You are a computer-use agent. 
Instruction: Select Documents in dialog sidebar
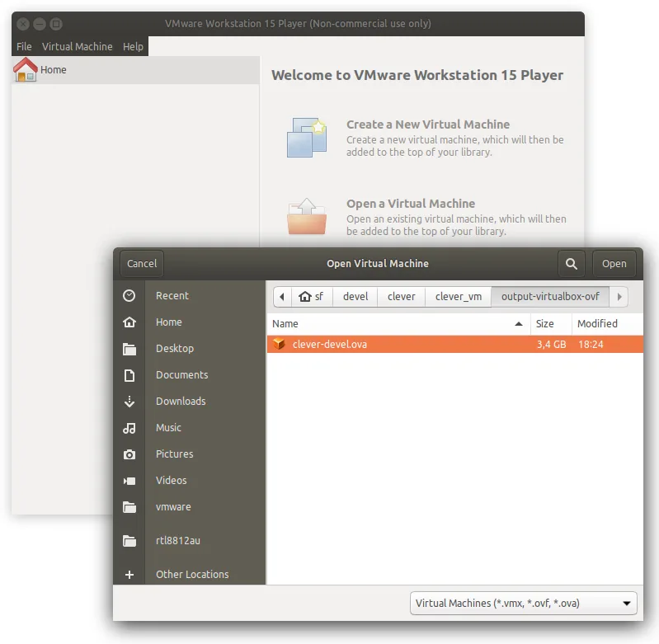[x=182, y=375]
